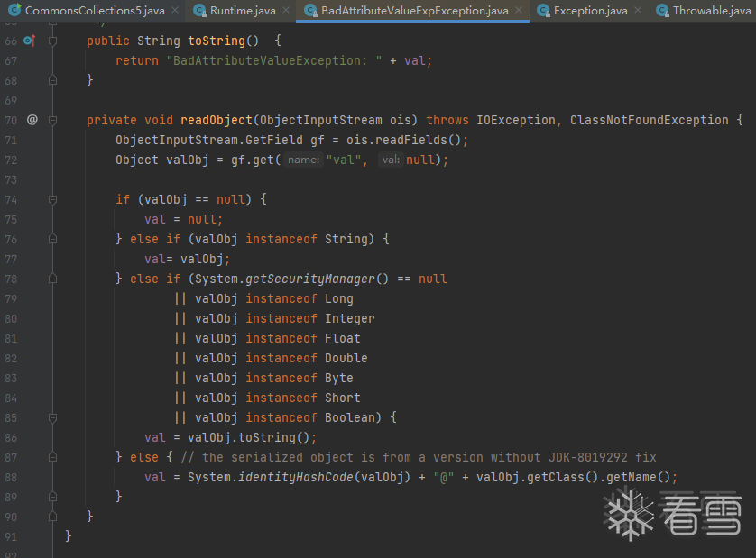Click the fold end marker at line 89

pos(53,497)
